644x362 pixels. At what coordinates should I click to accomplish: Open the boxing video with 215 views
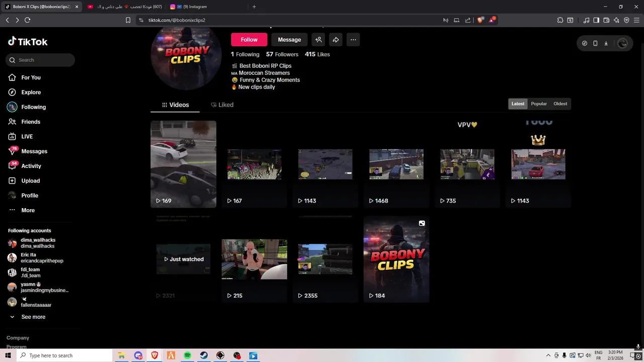tap(254, 259)
